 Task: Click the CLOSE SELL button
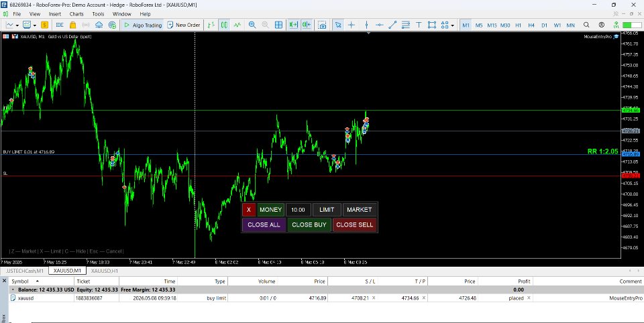pyautogui.click(x=354, y=225)
